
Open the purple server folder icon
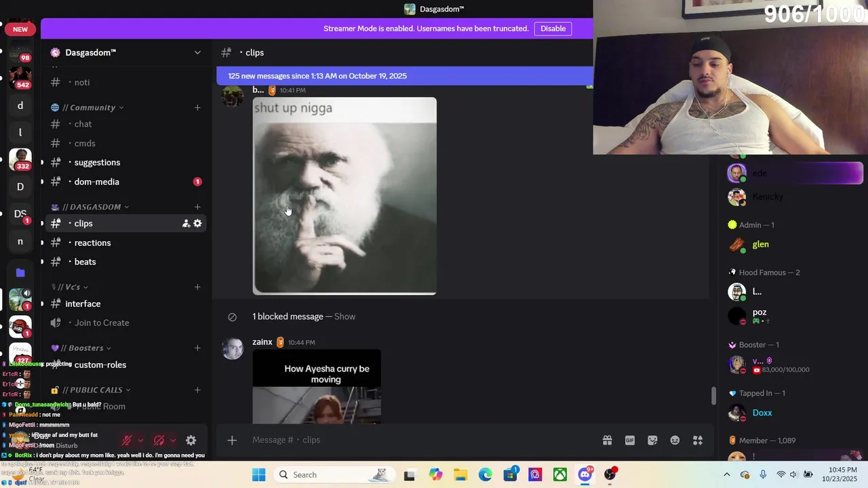click(20, 272)
